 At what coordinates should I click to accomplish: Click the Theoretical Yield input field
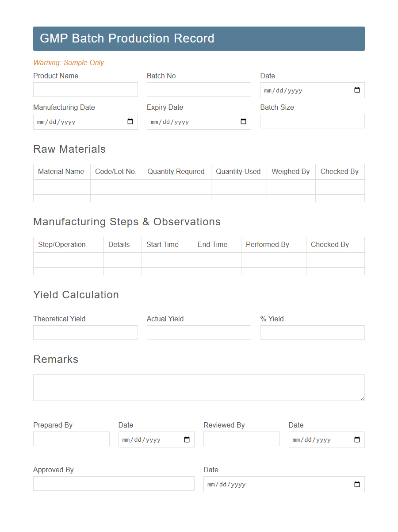(x=85, y=332)
